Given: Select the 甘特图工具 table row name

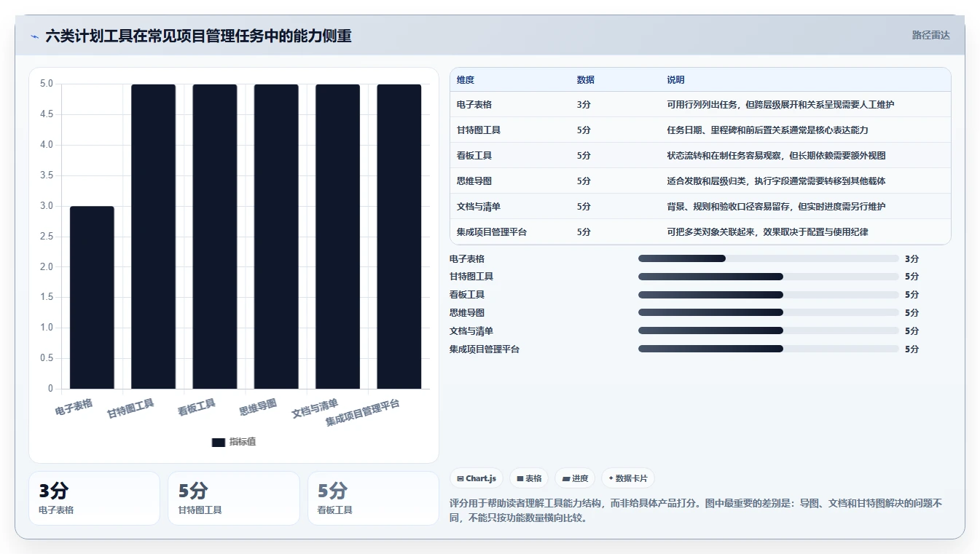Looking at the screenshot, I should pyautogui.click(x=479, y=130).
